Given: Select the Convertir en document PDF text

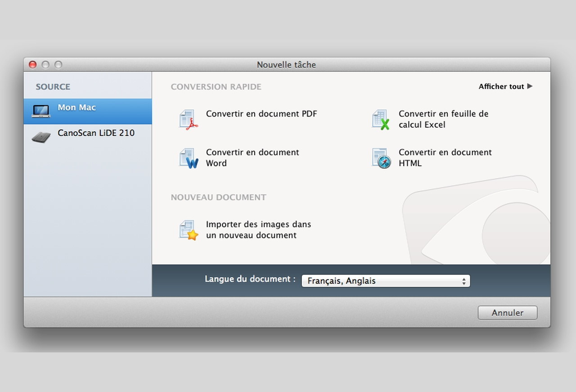Looking at the screenshot, I should click(x=261, y=114).
